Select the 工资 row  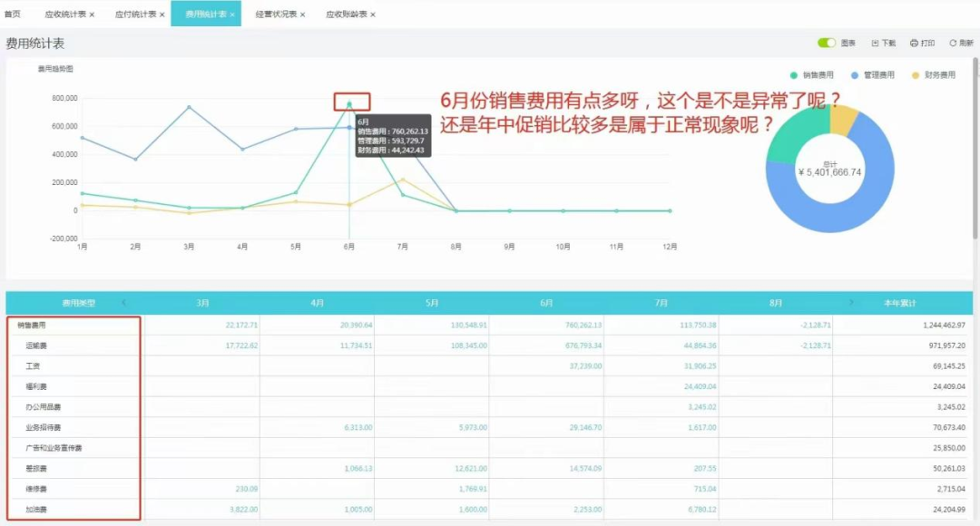(x=489, y=366)
